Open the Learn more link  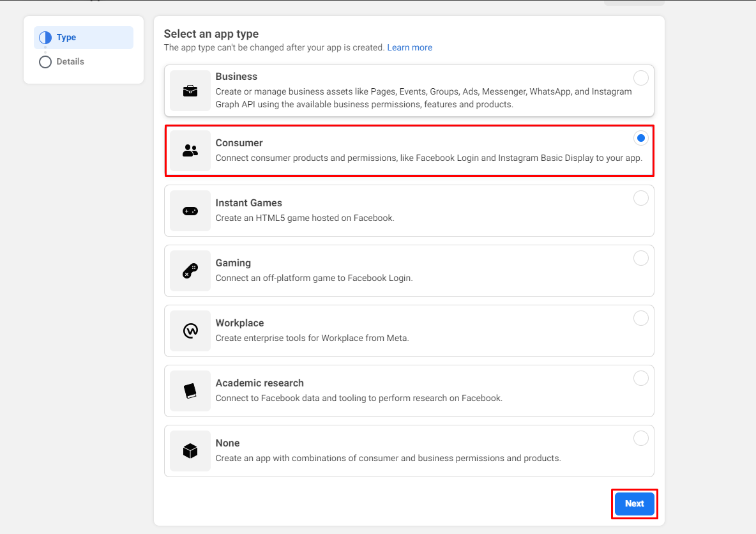[x=409, y=47]
